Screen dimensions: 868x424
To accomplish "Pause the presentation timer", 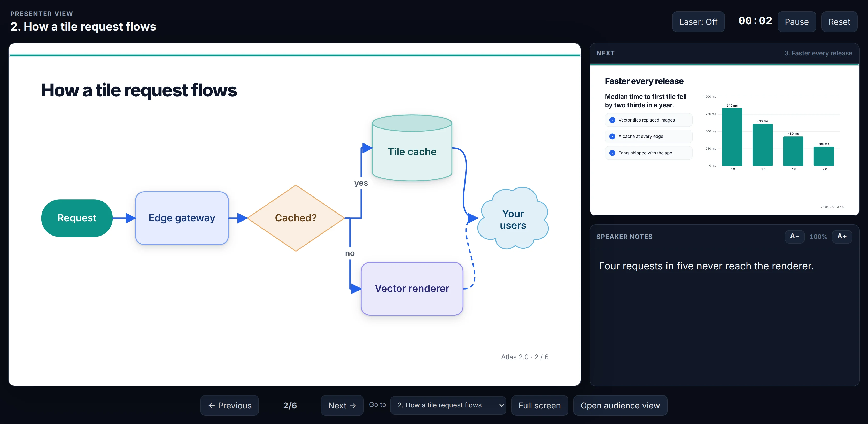I will pos(796,22).
